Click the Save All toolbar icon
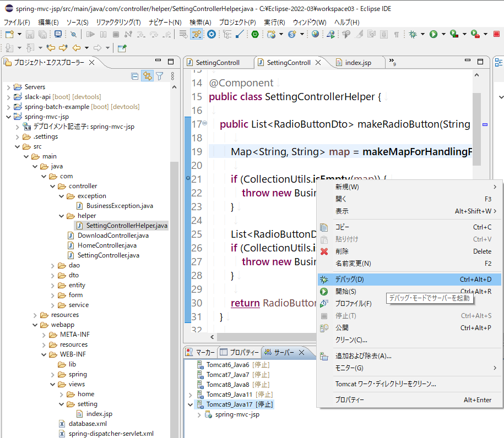Viewport: 504px width, 438px height. (43, 34)
